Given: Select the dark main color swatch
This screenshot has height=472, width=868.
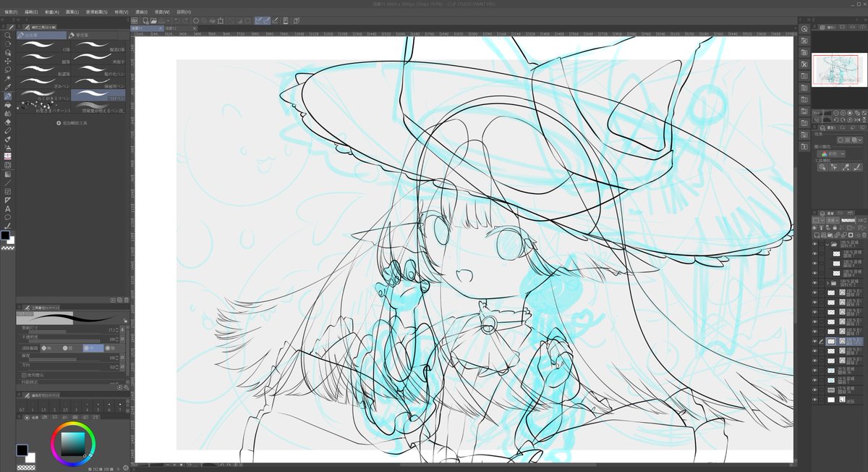Looking at the screenshot, I should point(22,451).
